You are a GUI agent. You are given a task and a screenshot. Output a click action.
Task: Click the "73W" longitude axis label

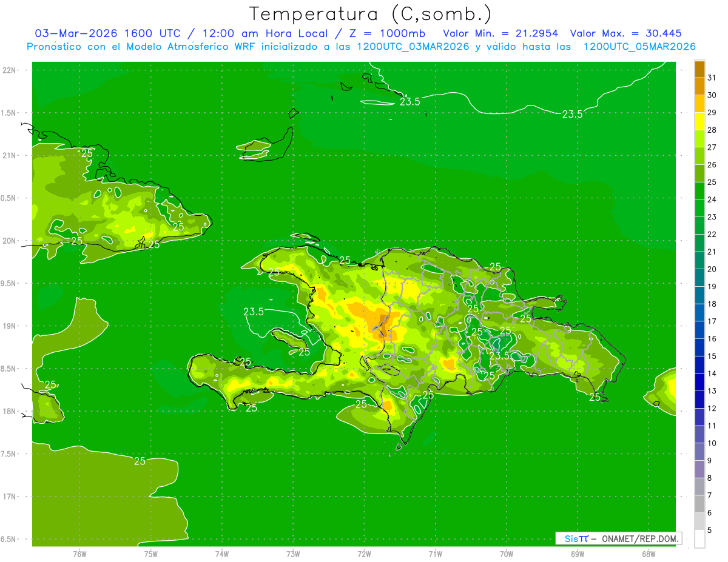[x=293, y=554]
